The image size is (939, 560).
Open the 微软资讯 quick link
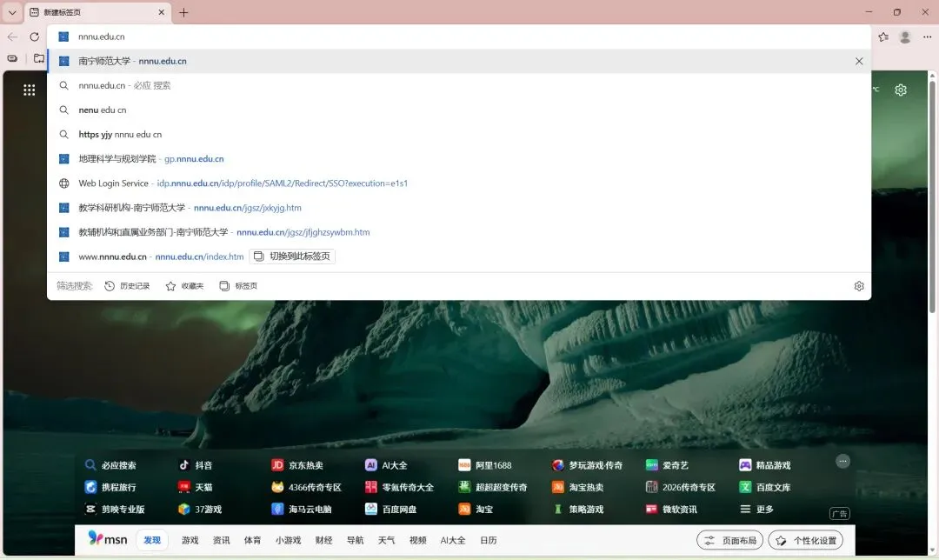(671, 510)
